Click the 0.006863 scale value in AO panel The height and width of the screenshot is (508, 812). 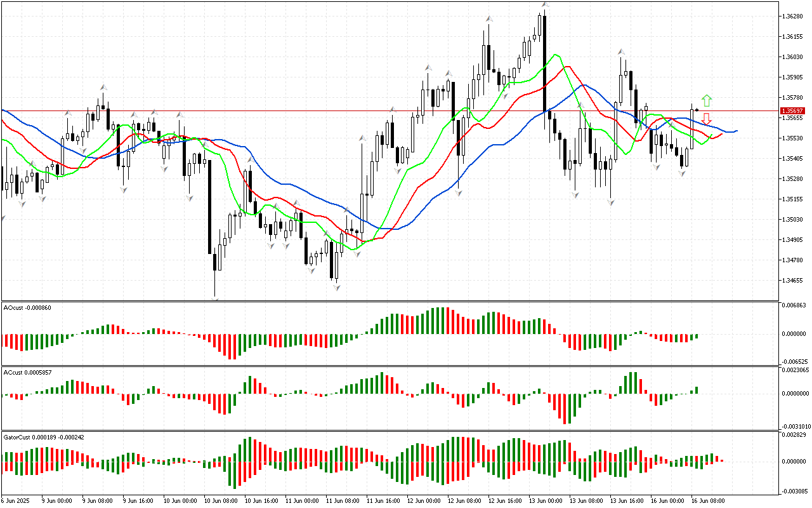794,305
